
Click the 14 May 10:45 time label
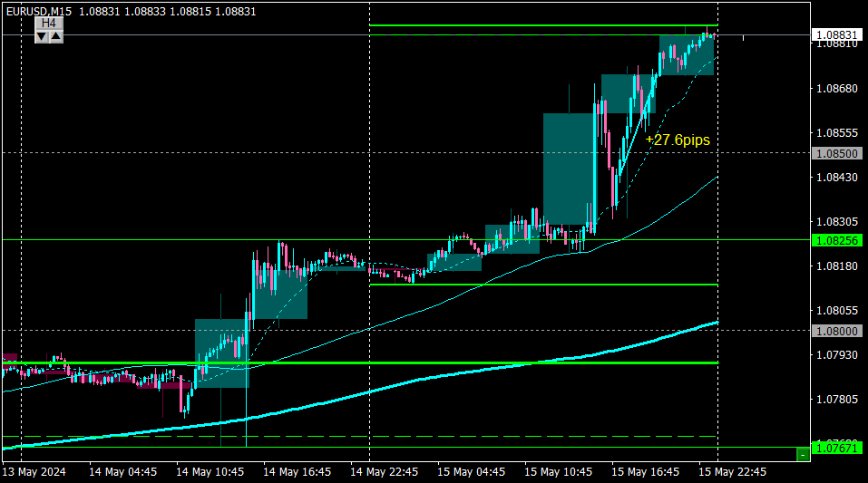210,472
